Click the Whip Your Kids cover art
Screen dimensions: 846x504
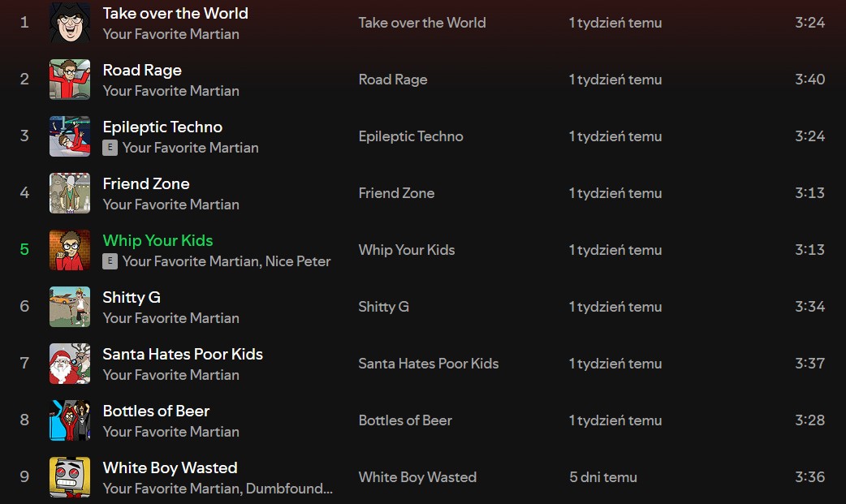(x=70, y=250)
